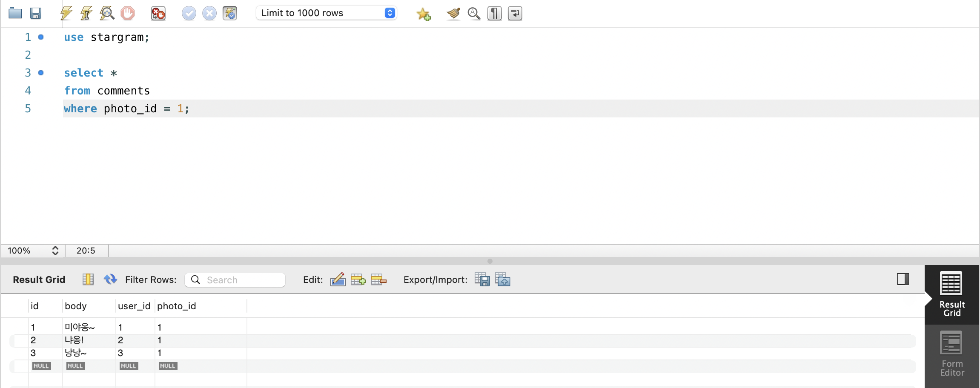Viewport: 980px width, 388px height.
Task: Click the NULL cell under body column
Action: coord(75,366)
